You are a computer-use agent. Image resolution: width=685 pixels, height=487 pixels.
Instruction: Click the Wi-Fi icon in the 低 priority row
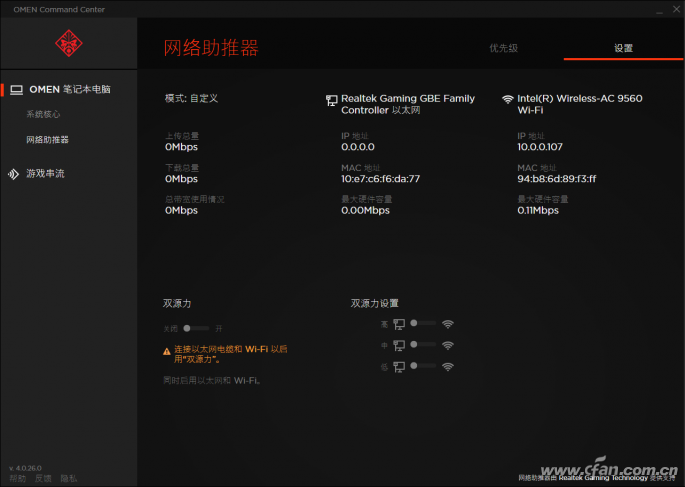(448, 366)
